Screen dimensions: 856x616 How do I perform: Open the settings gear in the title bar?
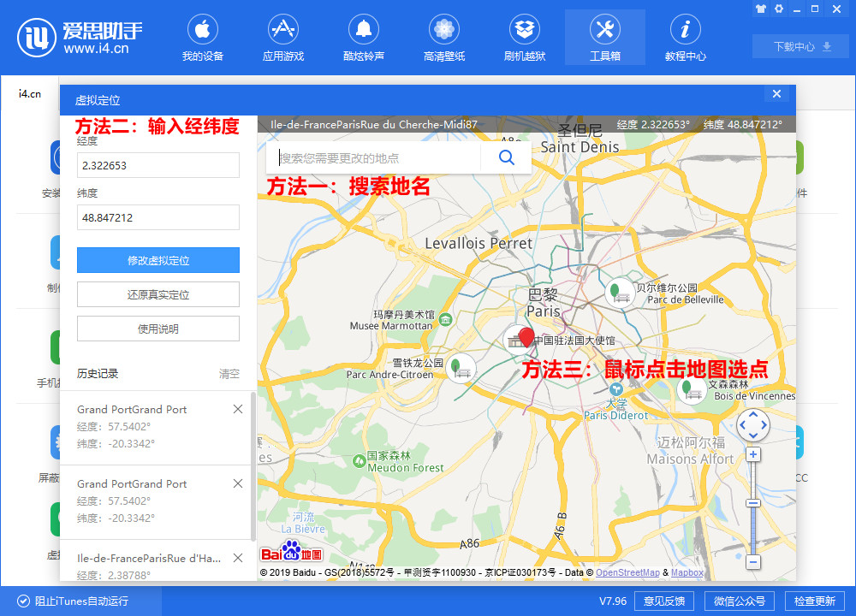[x=780, y=9]
